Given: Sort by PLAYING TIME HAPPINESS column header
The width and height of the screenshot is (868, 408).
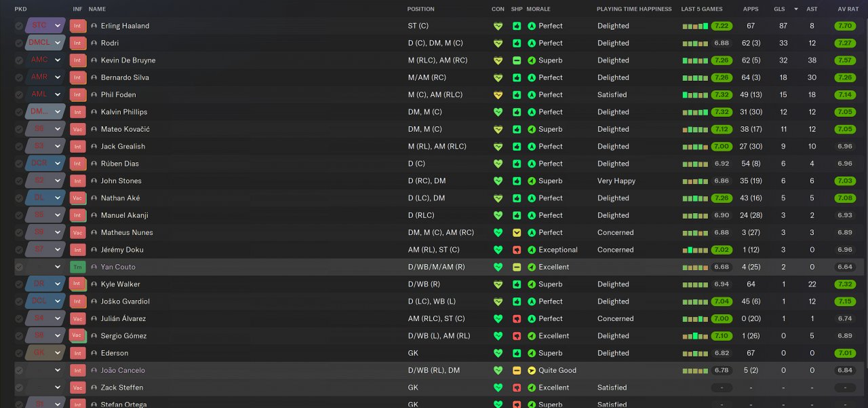Looking at the screenshot, I should [x=634, y=10].
